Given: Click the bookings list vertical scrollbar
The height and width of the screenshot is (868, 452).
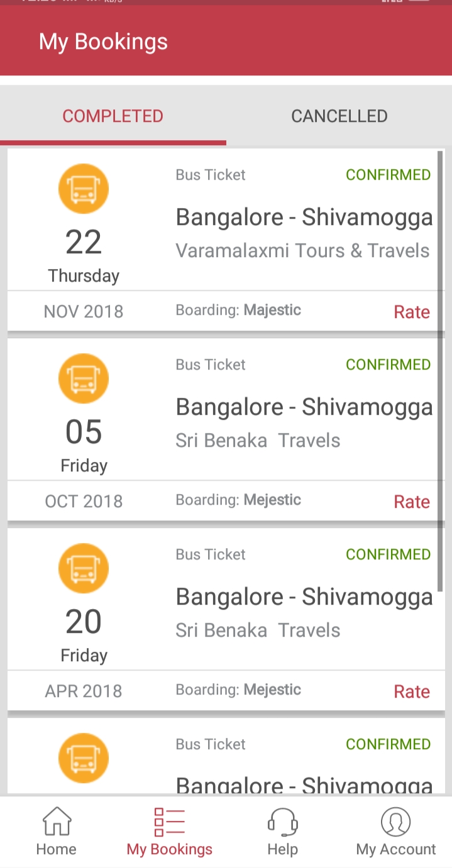Looking at the screenshot, I should [x=441, y=371].
